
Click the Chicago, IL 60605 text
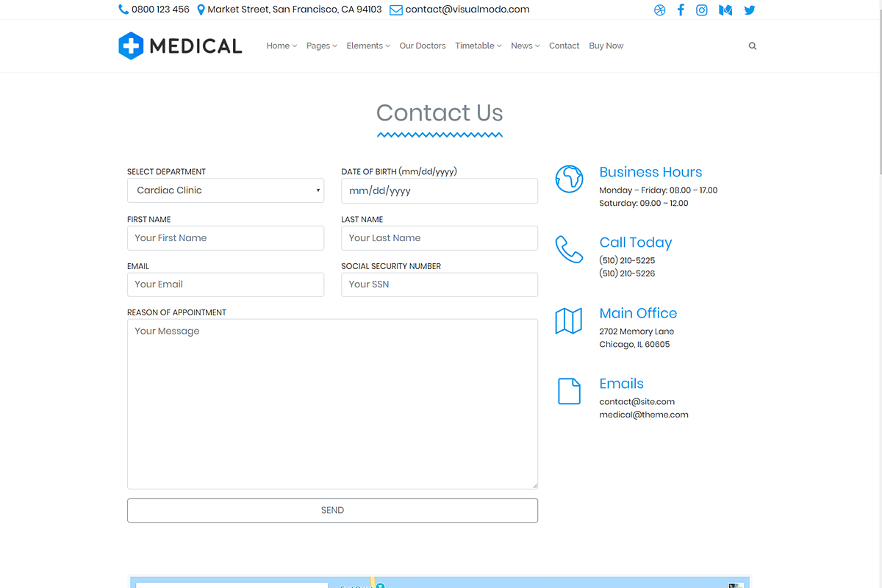coord(634,344)
